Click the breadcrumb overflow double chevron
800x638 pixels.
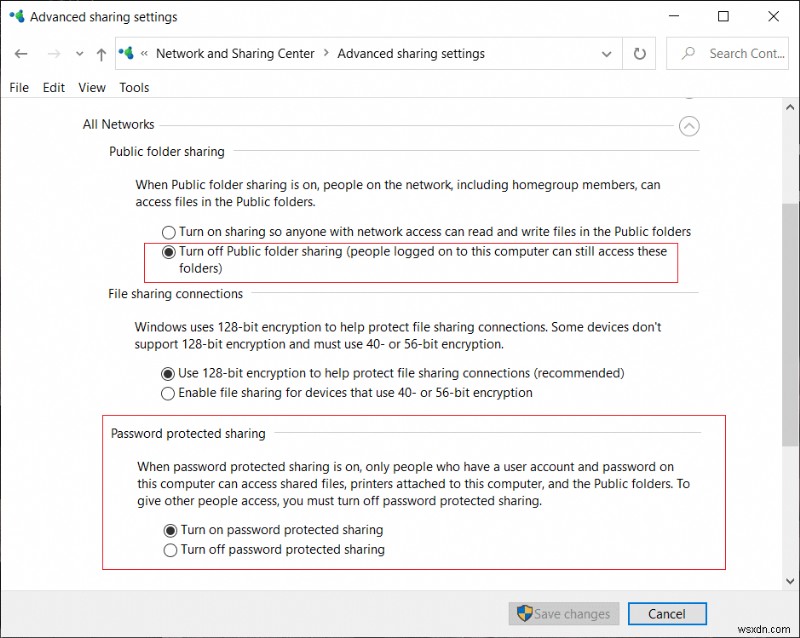point(144,53)
